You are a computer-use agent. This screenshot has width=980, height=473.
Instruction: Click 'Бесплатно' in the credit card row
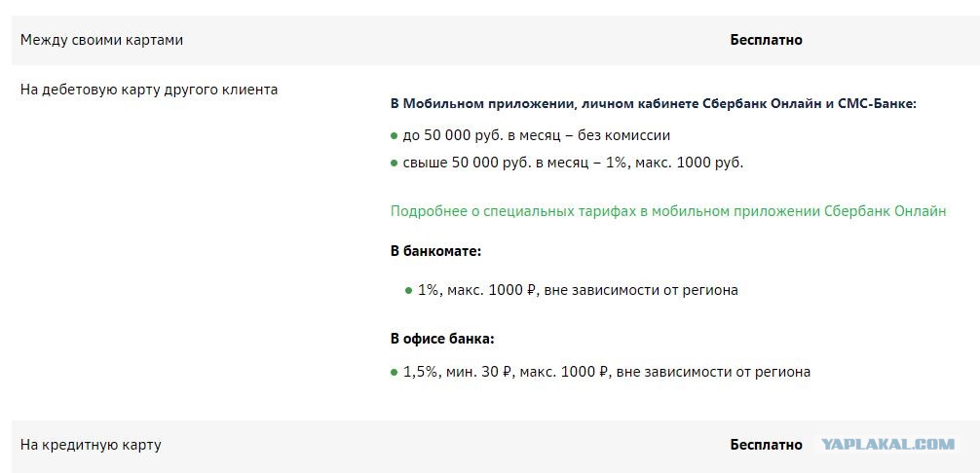[x=767, y=445]
